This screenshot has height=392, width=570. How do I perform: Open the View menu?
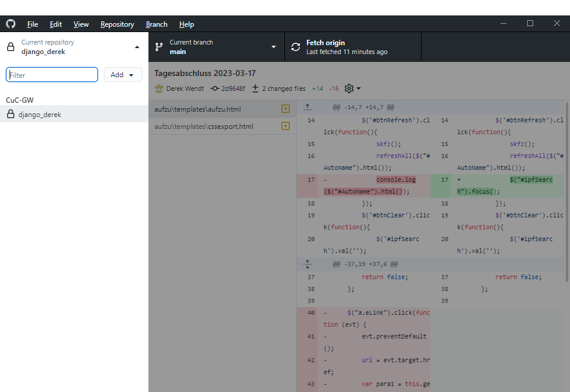click(81, 24)
